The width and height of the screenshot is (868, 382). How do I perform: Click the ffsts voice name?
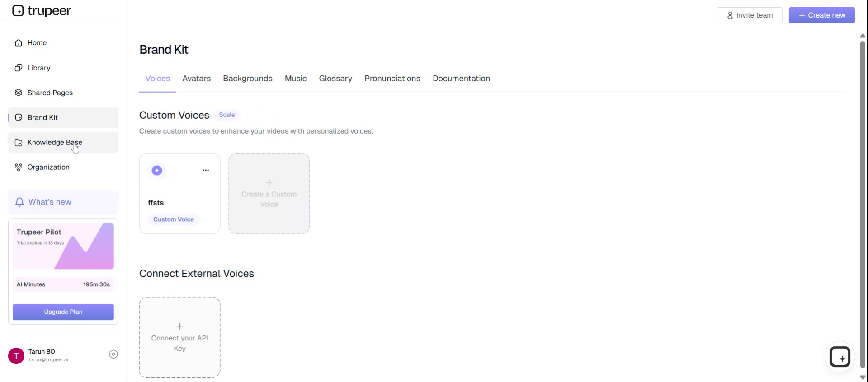(x=156, y=203)
